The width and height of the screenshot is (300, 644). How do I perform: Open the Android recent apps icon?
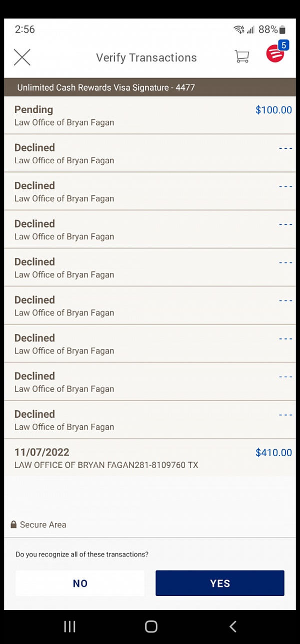(x=69, y=626)
